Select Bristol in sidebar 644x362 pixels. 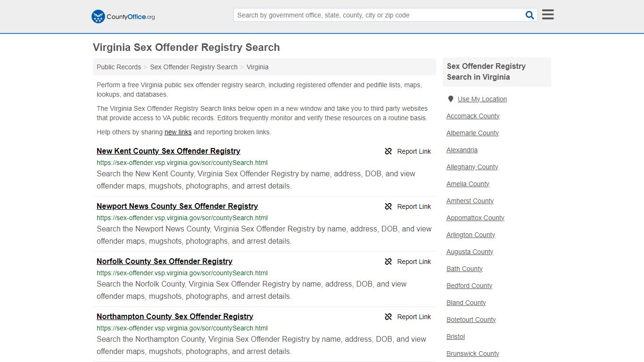455,337
